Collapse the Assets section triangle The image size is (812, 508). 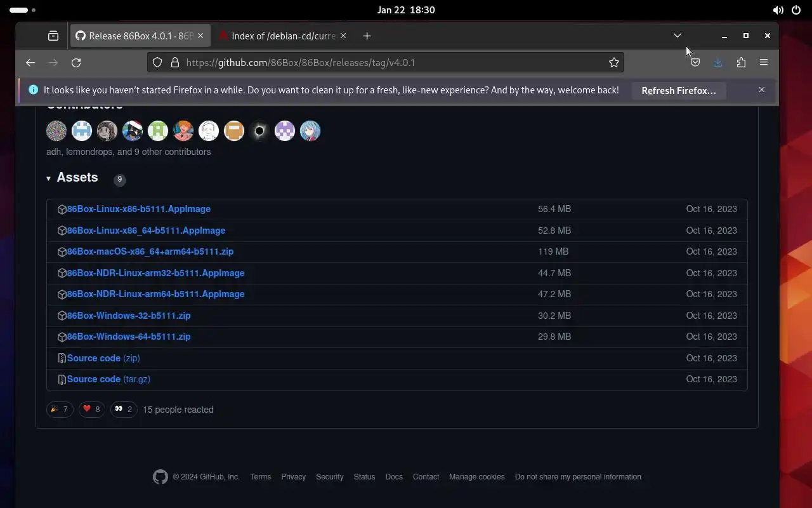(x=48, y=178)
